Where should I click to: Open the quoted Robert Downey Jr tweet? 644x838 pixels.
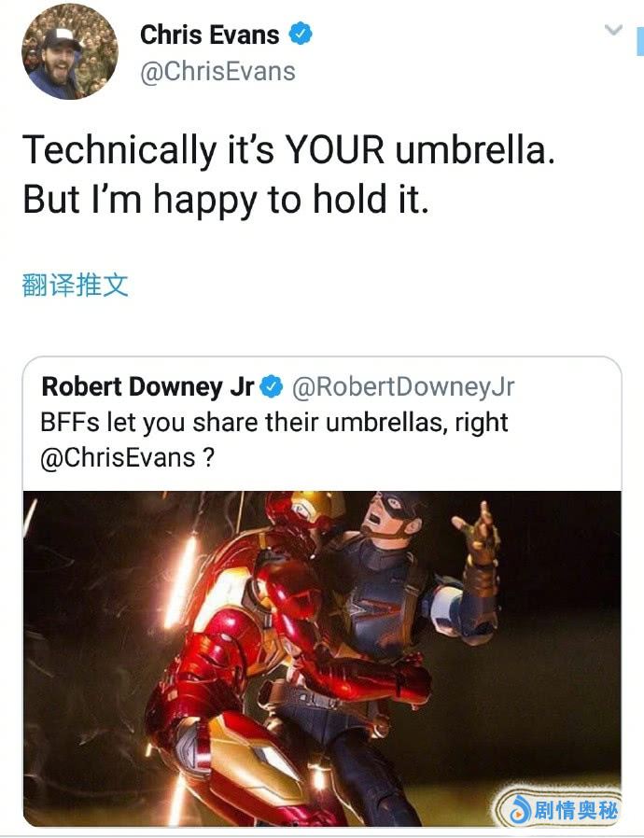pyautogui.click(x=322, y=591)
